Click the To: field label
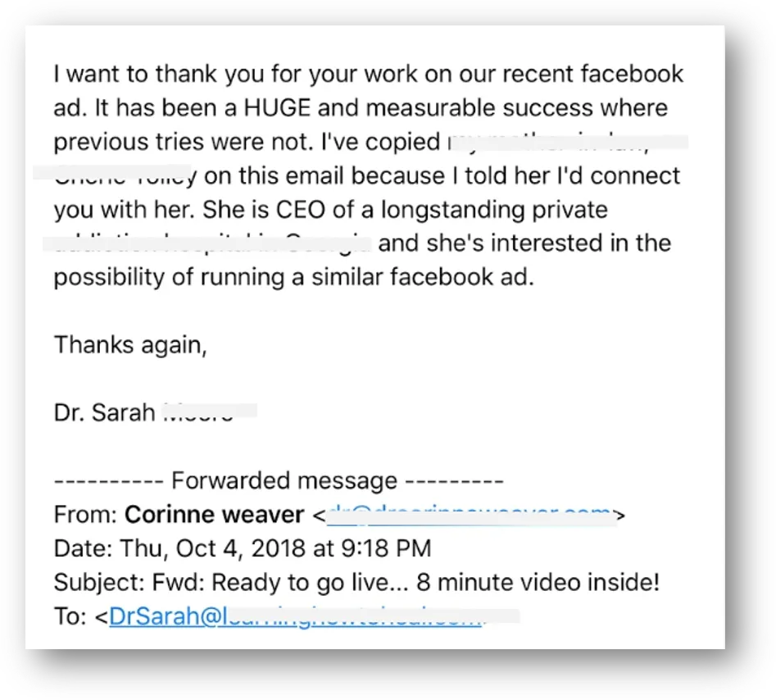 pos(72,616)
